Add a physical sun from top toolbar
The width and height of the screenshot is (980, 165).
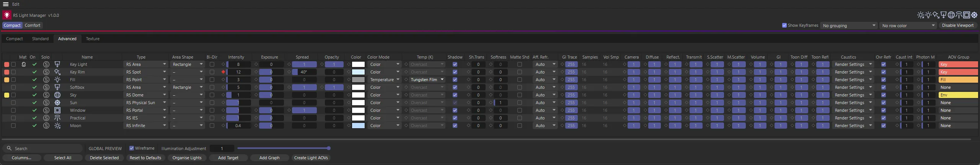[974, 15]
